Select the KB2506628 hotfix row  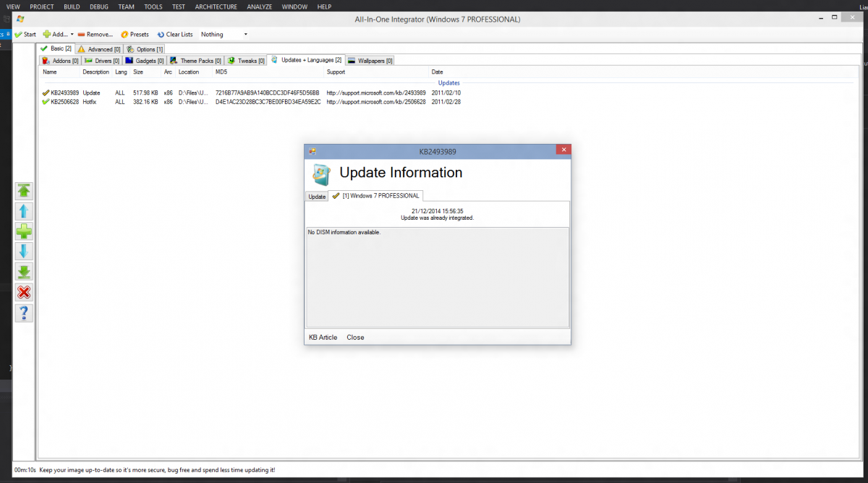coord(252,102)
